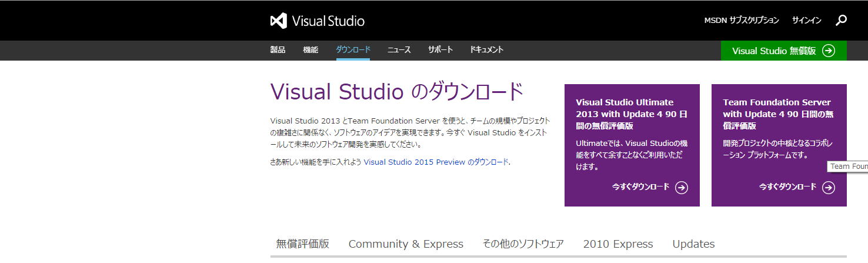Go to the ニュース section
Viewport: 868px width, 263px height.
coord(399,50)
